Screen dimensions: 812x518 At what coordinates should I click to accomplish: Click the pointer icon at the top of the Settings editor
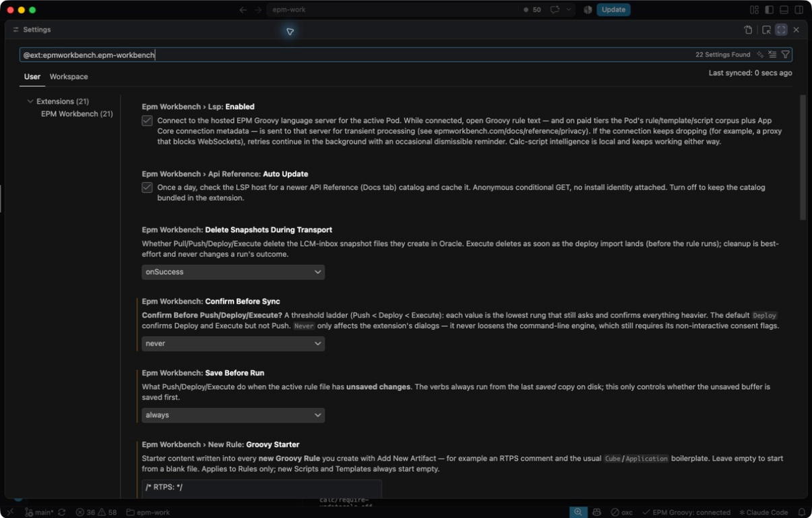tap(290, 32)
